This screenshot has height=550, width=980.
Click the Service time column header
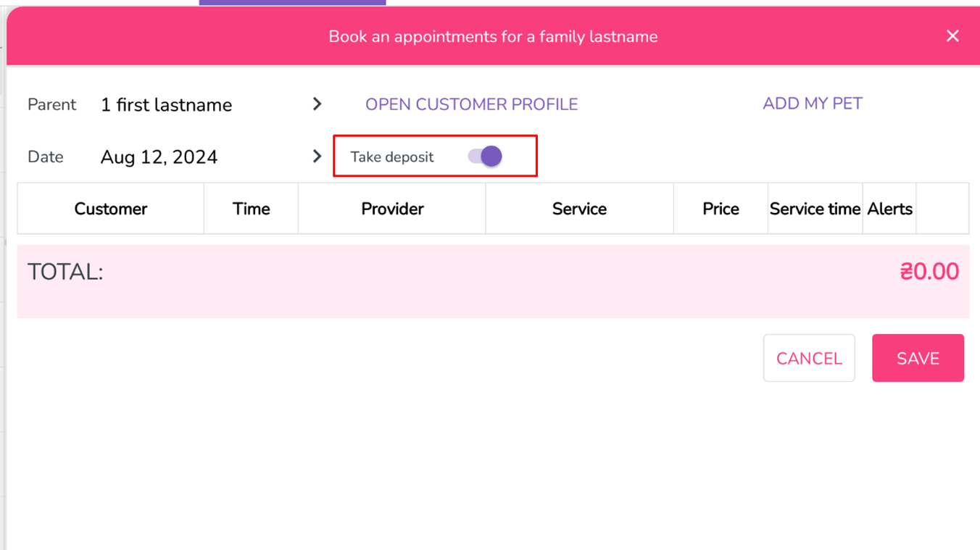click(815, 209)
